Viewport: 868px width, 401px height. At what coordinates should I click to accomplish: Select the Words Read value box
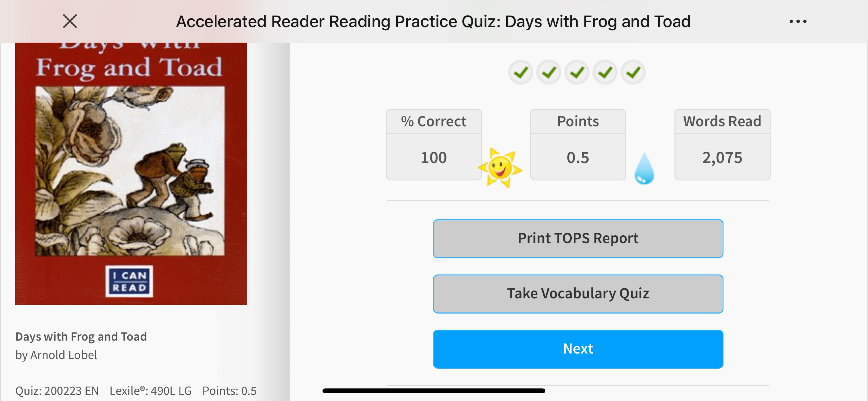pos(722,145)
